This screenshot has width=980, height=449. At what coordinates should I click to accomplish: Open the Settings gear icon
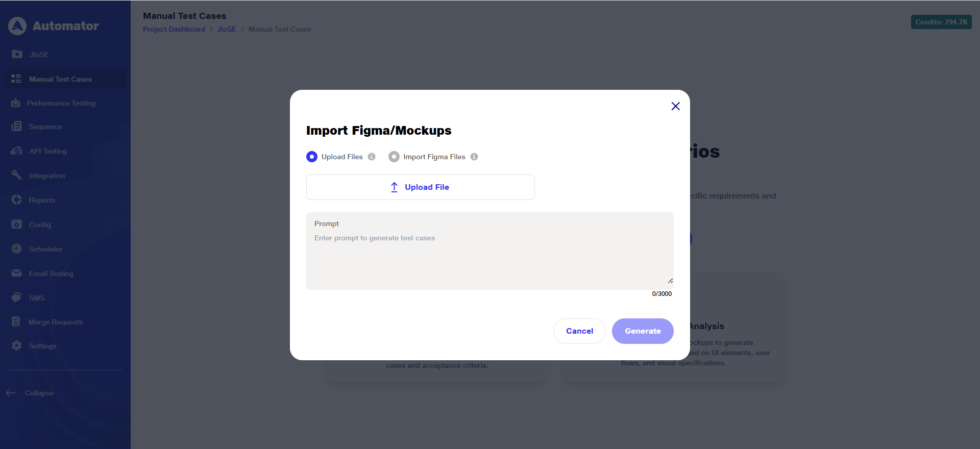click(x=16, y=346)
